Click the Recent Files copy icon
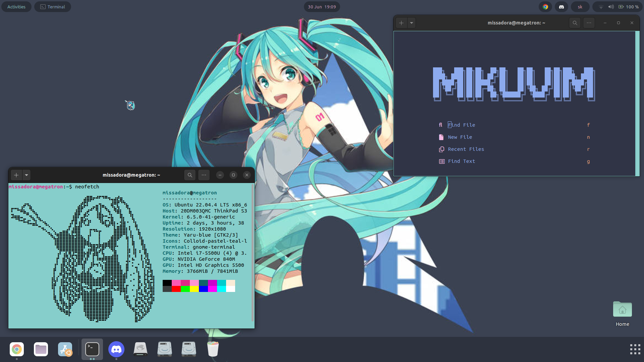The width and height of the screenshot is (644, 362). tap(441, 149)
